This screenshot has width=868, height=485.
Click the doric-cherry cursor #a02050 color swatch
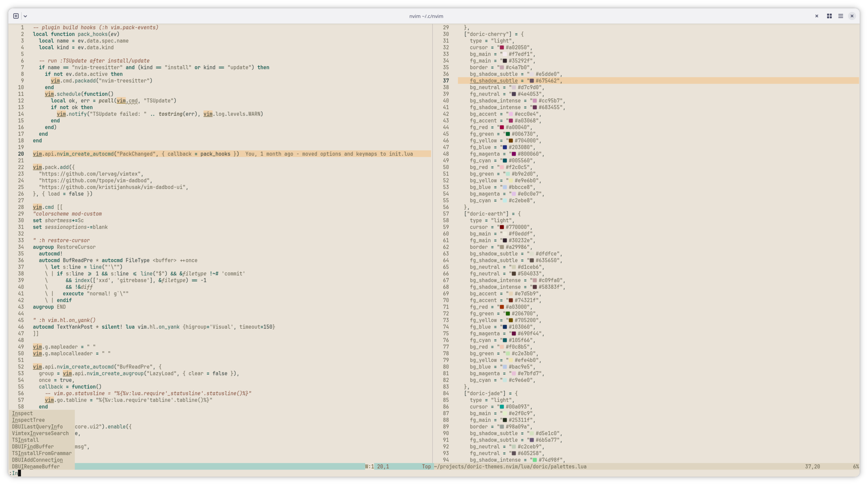[502, 48]
